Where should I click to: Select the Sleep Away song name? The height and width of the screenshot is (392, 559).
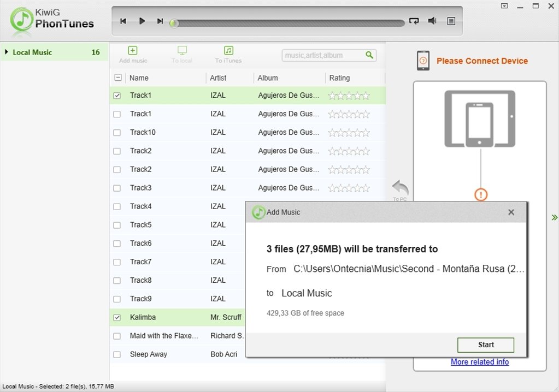(148, 354)
